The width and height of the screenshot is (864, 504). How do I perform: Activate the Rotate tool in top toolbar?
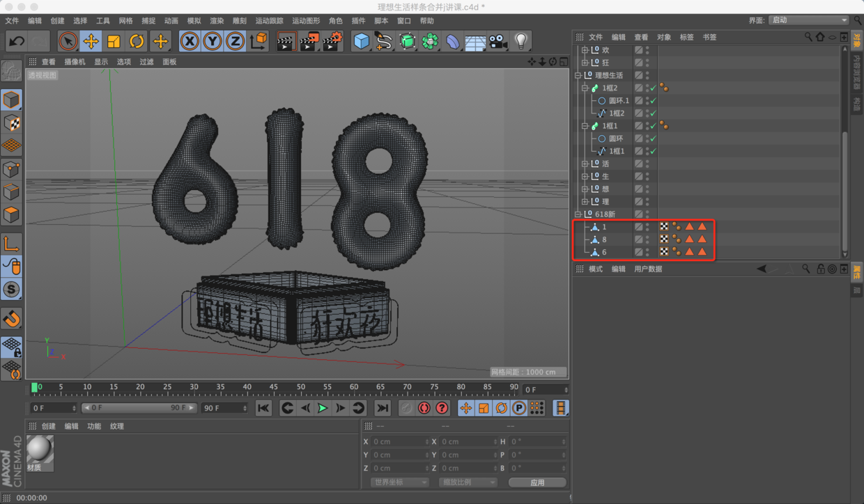tap(137, 41)
